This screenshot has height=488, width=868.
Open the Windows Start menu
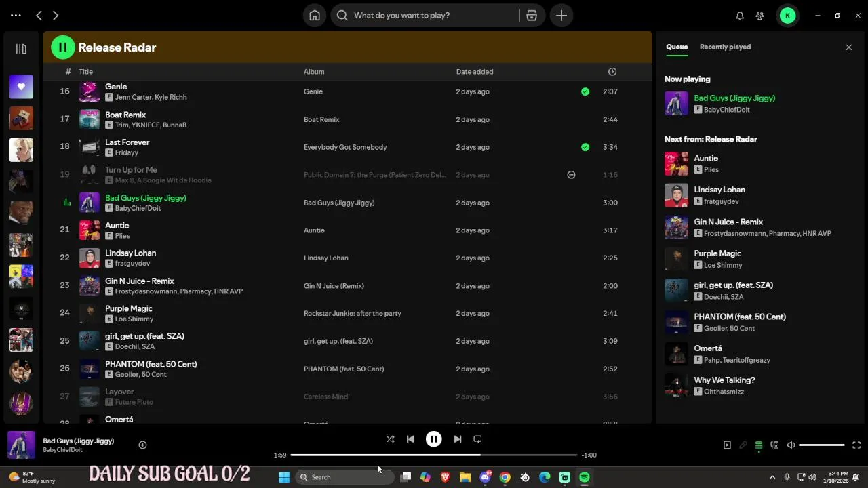click(284, 477)
